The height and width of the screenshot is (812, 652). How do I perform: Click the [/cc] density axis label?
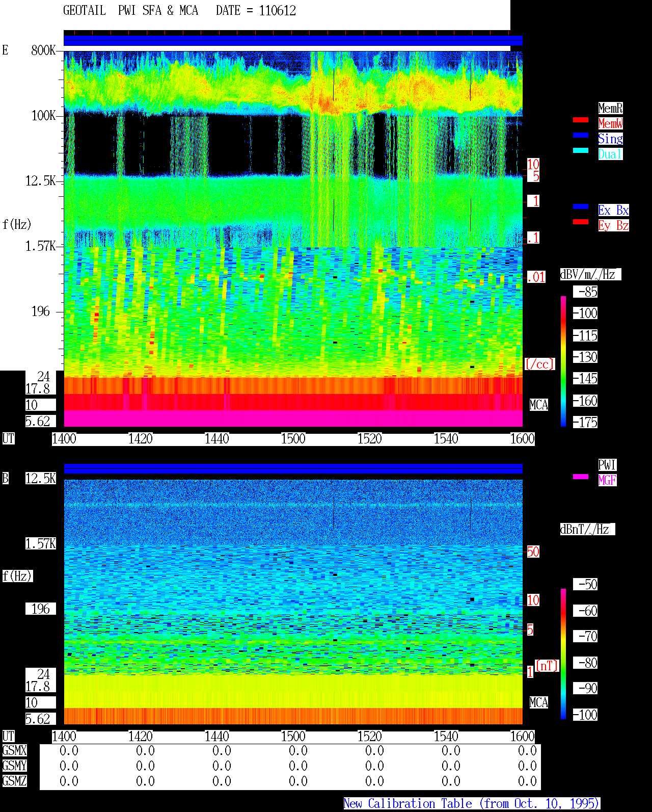pyautogui.click(x=539, y=364)
